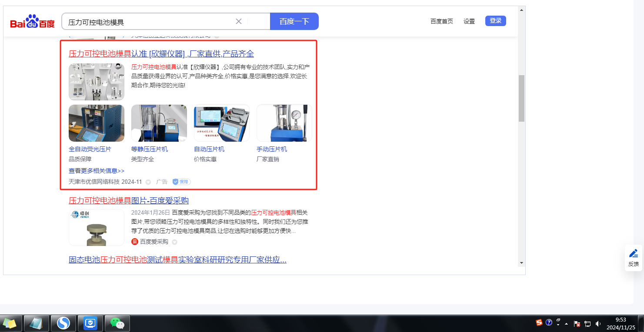Viewport: 644px width, 332px height.
Task: Open the 等静压压片机 product image
Action: pos(159,123)
